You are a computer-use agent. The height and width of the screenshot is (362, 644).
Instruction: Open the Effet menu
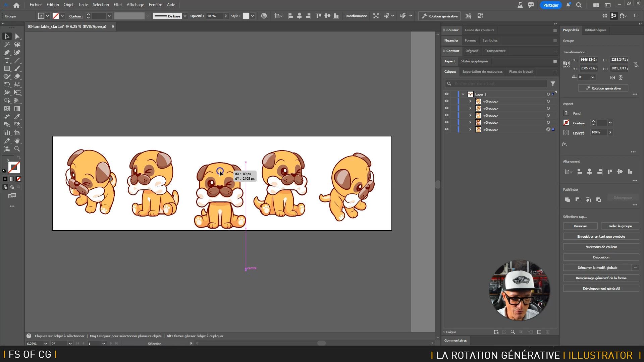coord(117,5)
